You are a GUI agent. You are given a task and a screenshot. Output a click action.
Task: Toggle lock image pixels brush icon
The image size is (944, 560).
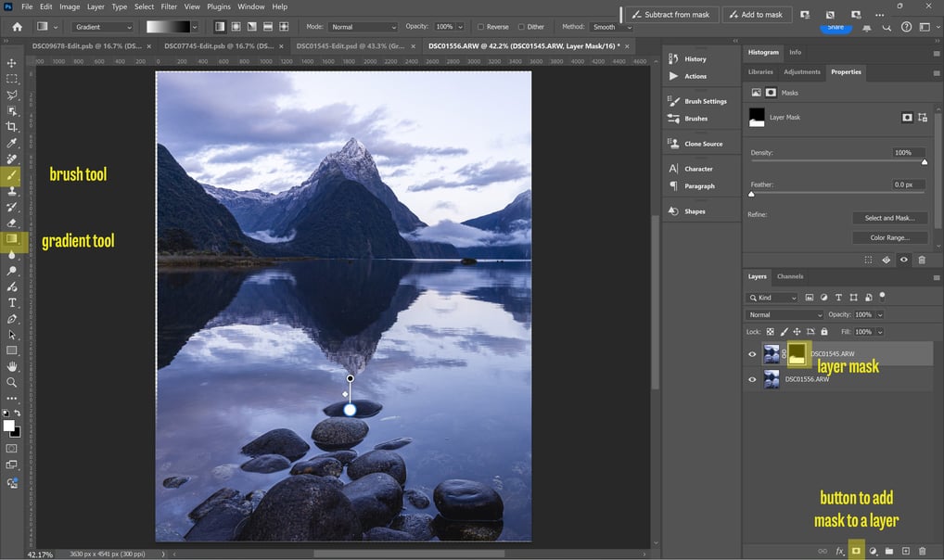click(784, 332)
